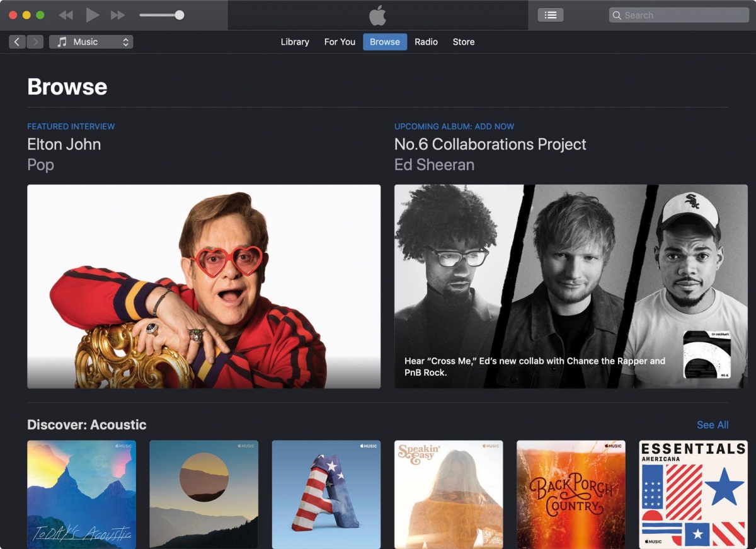Click the Apple logo in the display
Screen dimensions: 756x549
pos(377,15)
